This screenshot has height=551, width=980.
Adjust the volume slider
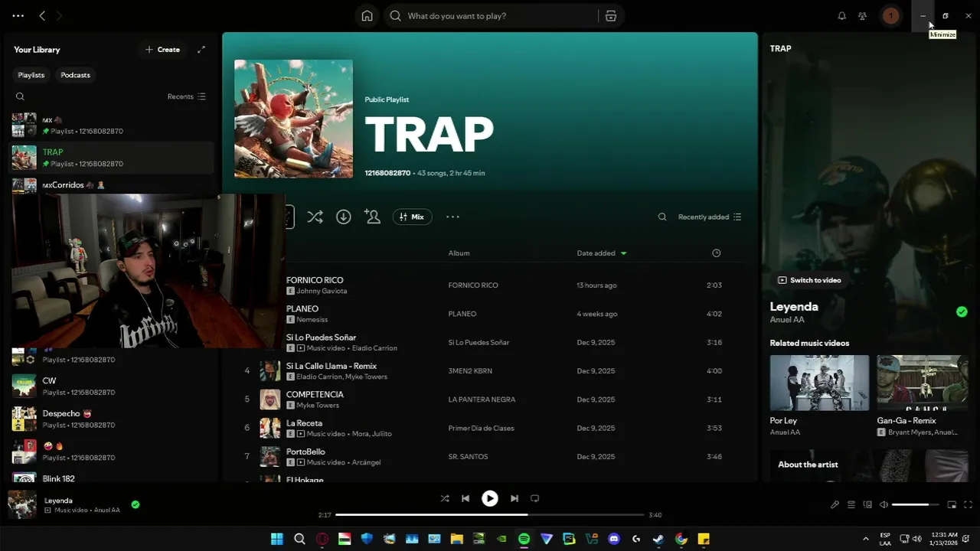pos(915,505)
